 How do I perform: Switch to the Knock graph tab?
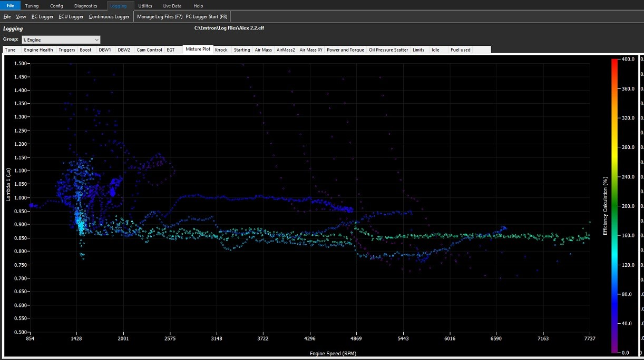(x=221, y=50)
